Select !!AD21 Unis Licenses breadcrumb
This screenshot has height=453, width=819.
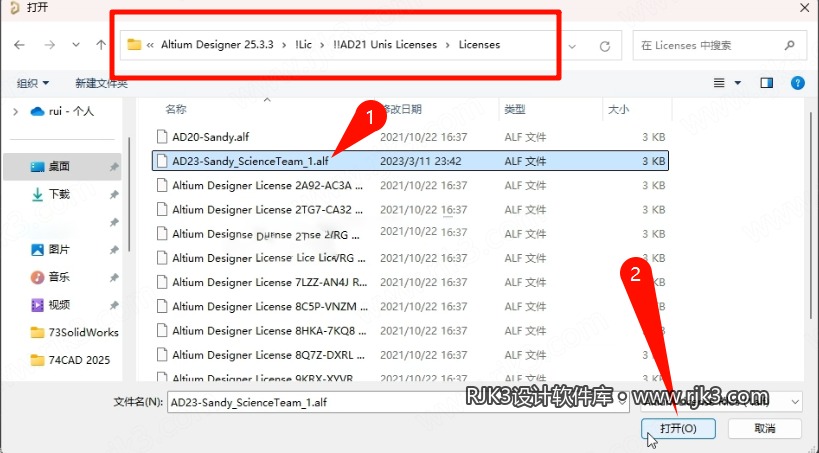click(385, 44)
